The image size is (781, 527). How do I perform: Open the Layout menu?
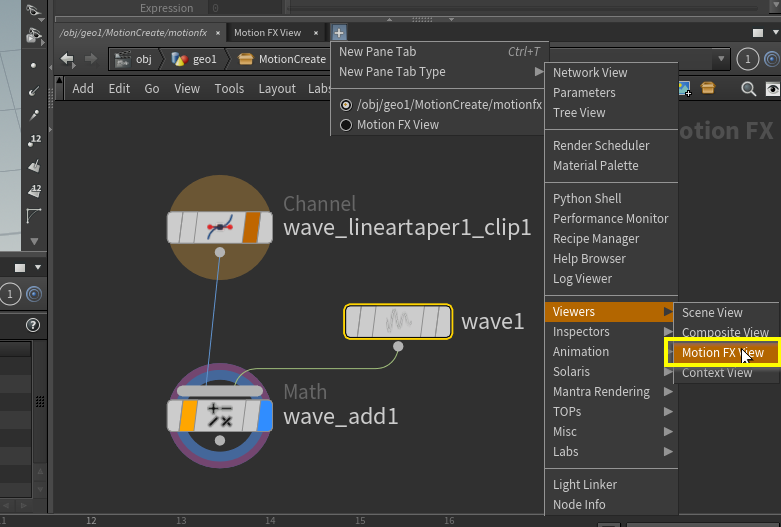click(277, 89)
